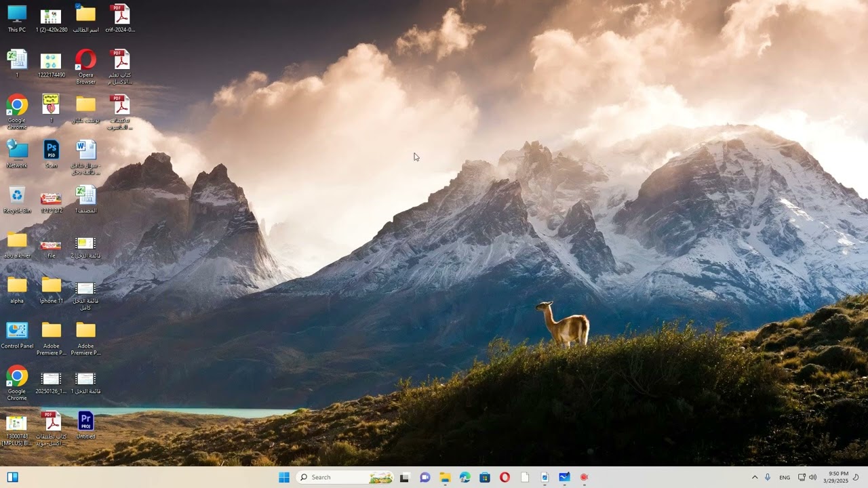The image size is (868, 488).
Task: Open Microsoft Store from the taskbar
Action: click(485, 477)
